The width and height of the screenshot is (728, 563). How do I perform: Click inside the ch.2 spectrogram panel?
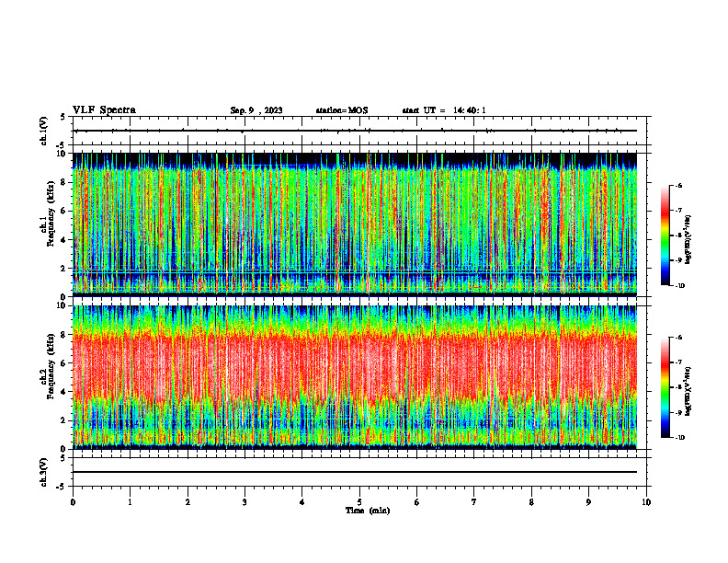[355, 377]
